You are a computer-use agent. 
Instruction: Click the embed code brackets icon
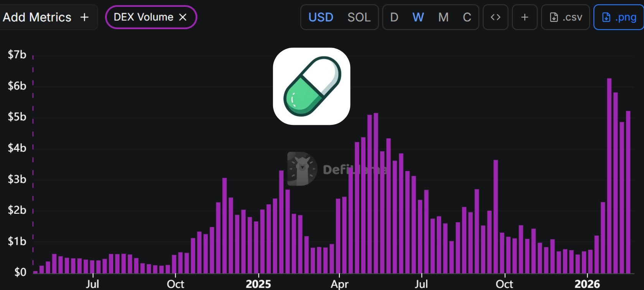coord(495,17)
